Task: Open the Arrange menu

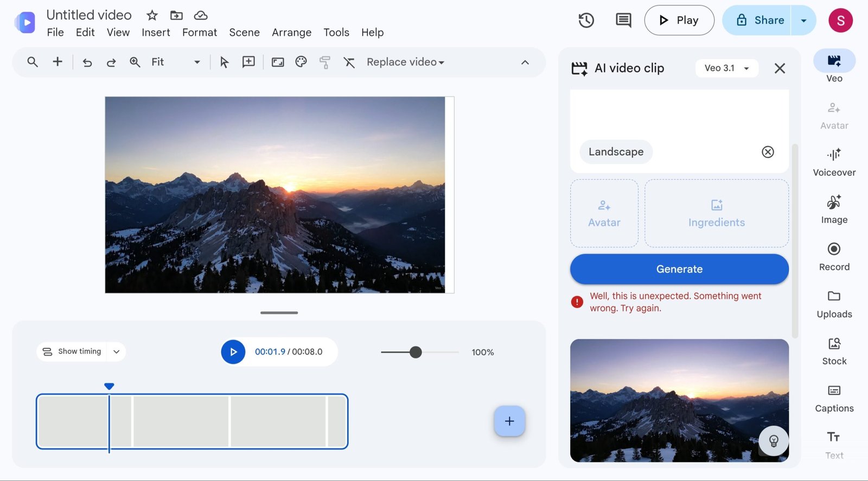Action: [291, 33]
